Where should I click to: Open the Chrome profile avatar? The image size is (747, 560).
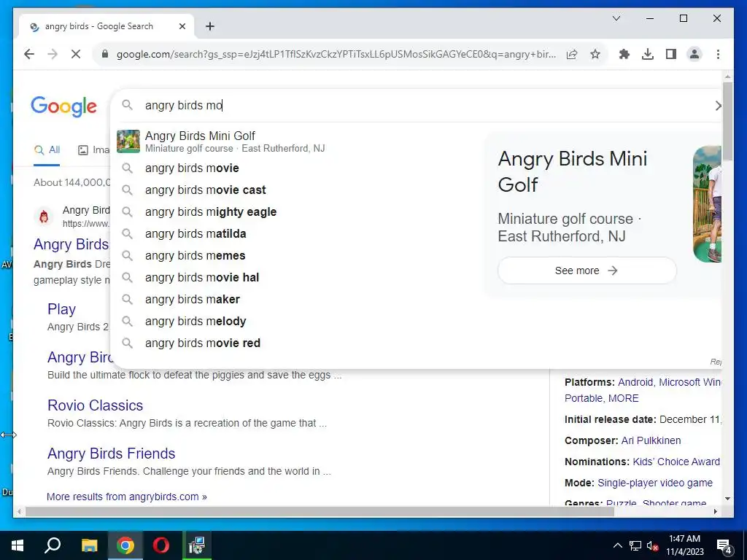pos(694,54)
